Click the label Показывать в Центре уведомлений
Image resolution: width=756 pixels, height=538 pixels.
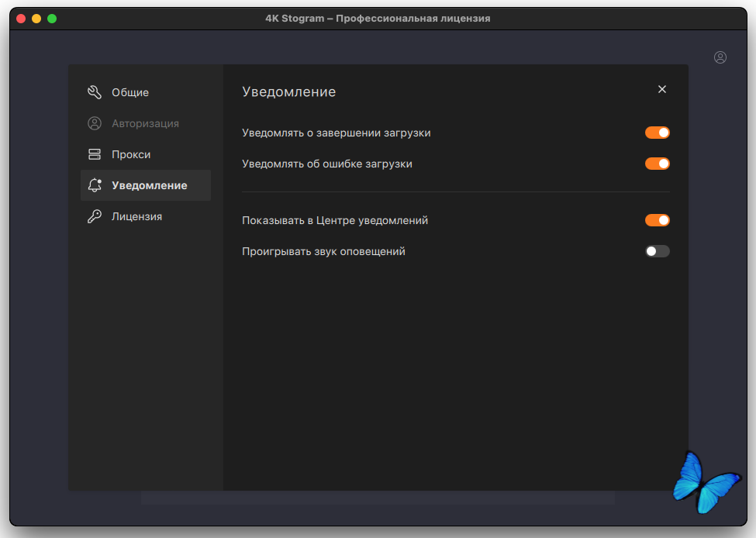[x=335, y=220]
